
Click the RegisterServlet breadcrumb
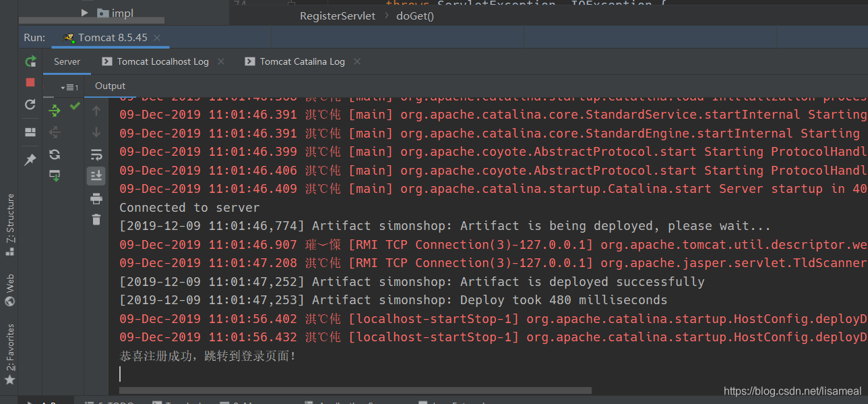click(x=338, y=16)
